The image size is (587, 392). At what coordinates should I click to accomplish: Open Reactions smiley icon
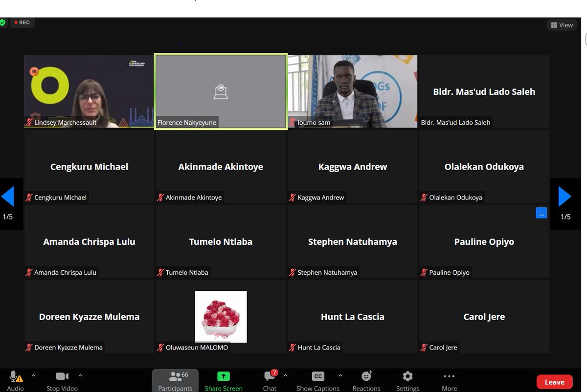pos(366,376)
